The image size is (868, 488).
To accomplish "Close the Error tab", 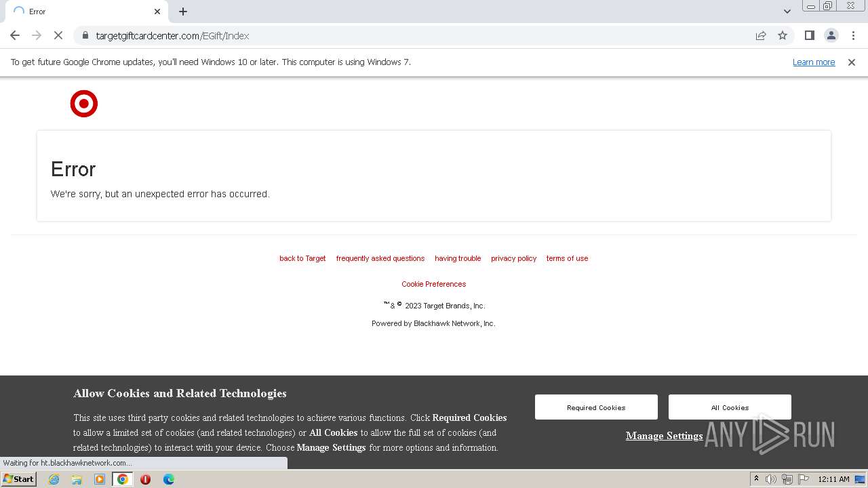I will pos(157,12).
